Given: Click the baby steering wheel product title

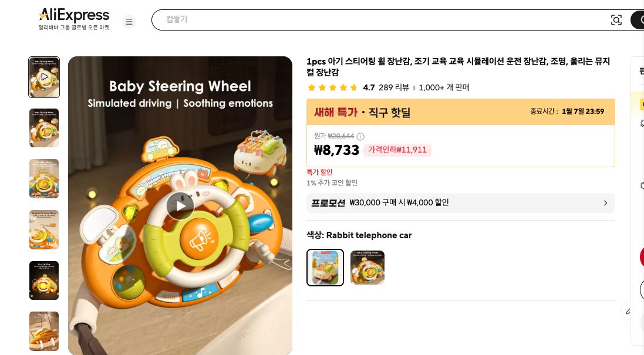Looking at the screenshot, I should (458, 66).
